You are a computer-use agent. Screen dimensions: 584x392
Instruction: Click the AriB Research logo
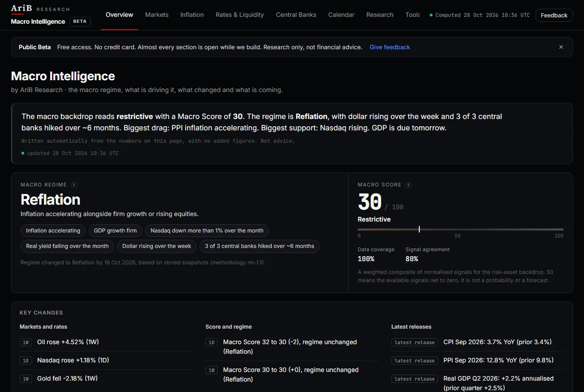(x=41, y=9)
